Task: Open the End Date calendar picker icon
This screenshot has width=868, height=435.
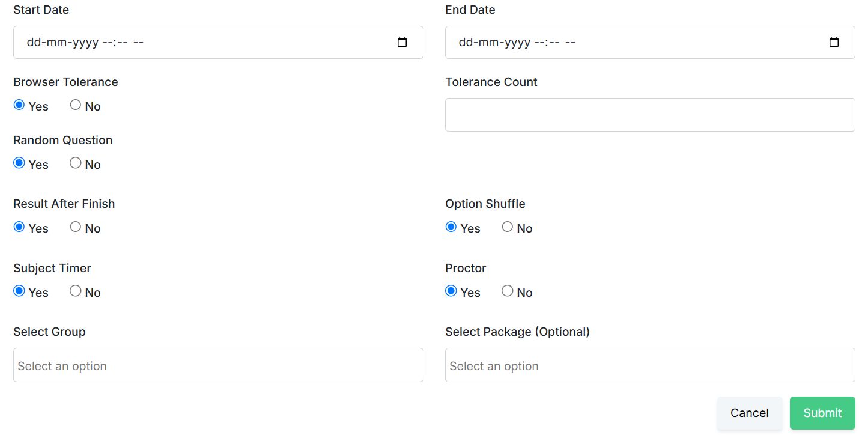Action: [834, 43]
